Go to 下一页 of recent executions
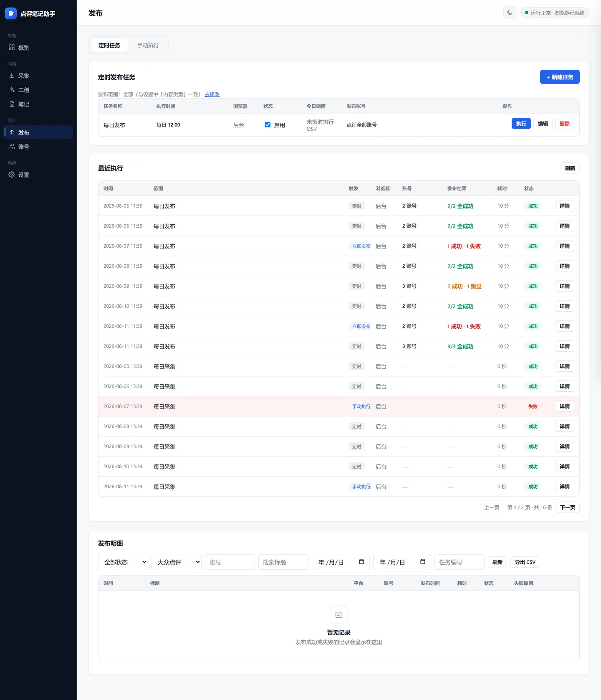This screenshot has width=601, height=700. pyautogui.click(x=568, y=507)
